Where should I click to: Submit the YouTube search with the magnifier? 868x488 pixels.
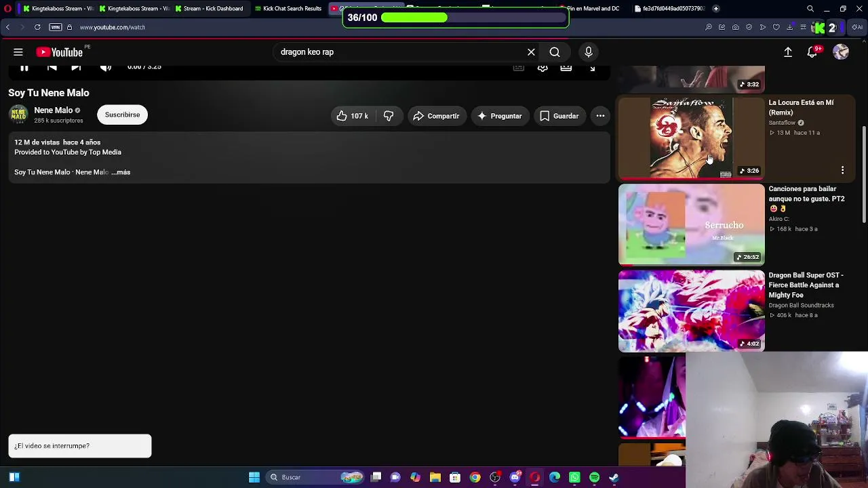[x=555, y=52]
